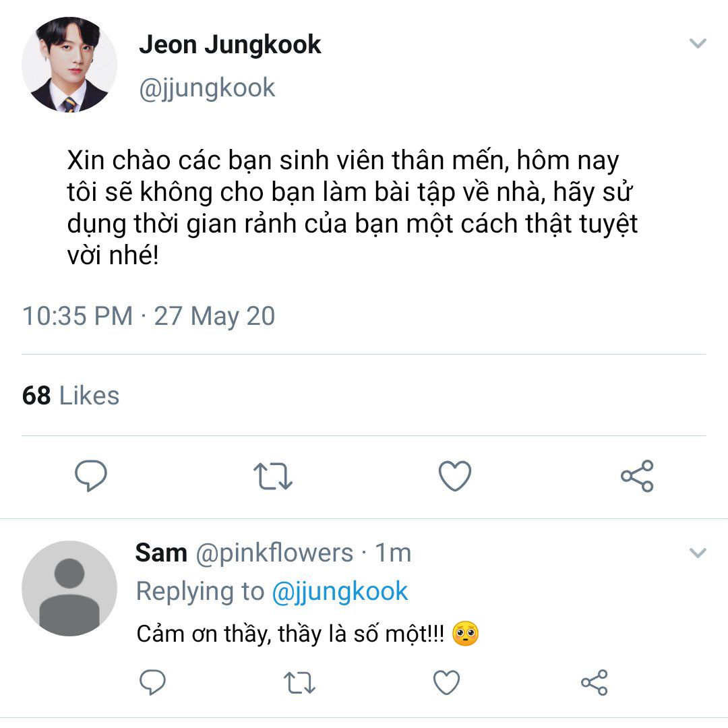The image size is (728, 728).
Task: Reply to the main tweet
Action: pyautogui.click(x=90, y=476)
